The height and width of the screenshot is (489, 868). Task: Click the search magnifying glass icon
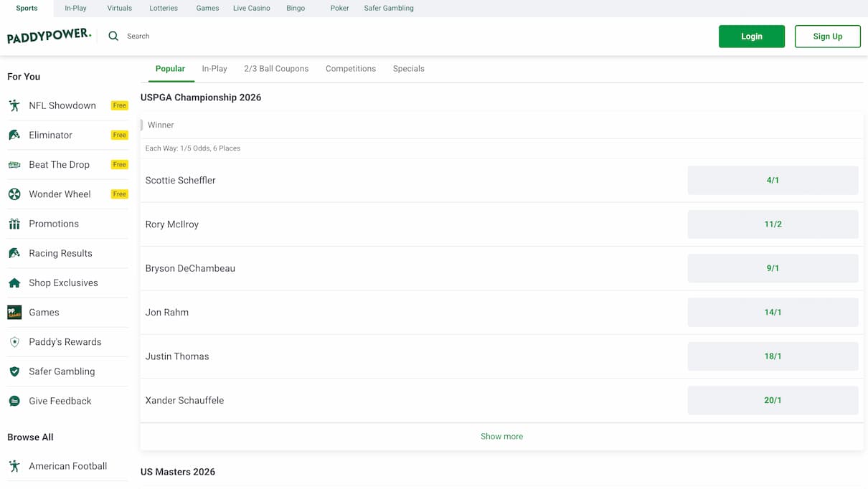point(113,36)
